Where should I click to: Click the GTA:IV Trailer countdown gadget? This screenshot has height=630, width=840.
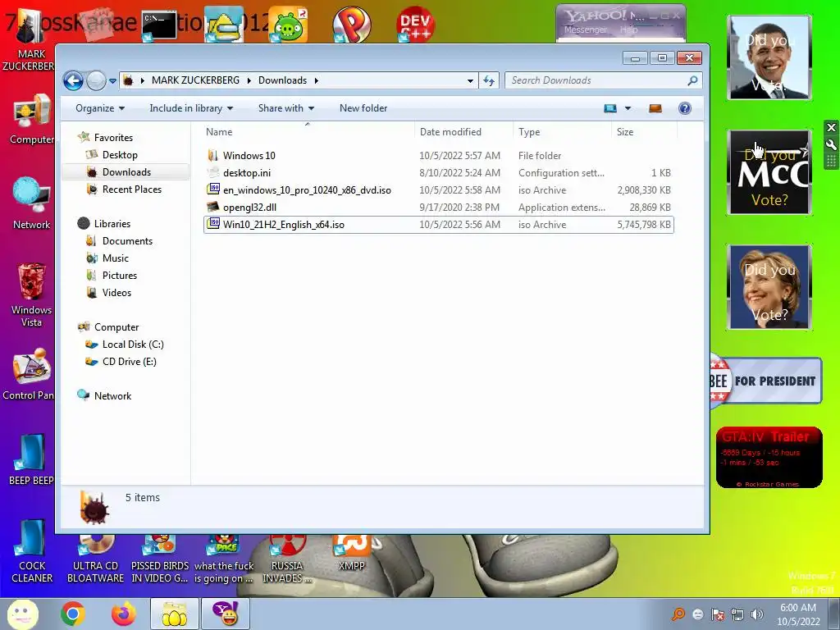click(x=769, y=458)
